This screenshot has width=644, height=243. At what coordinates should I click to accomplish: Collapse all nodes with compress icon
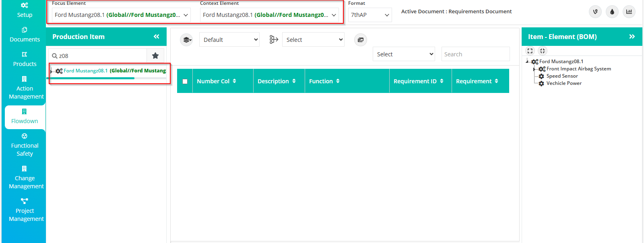coord(543,51)
